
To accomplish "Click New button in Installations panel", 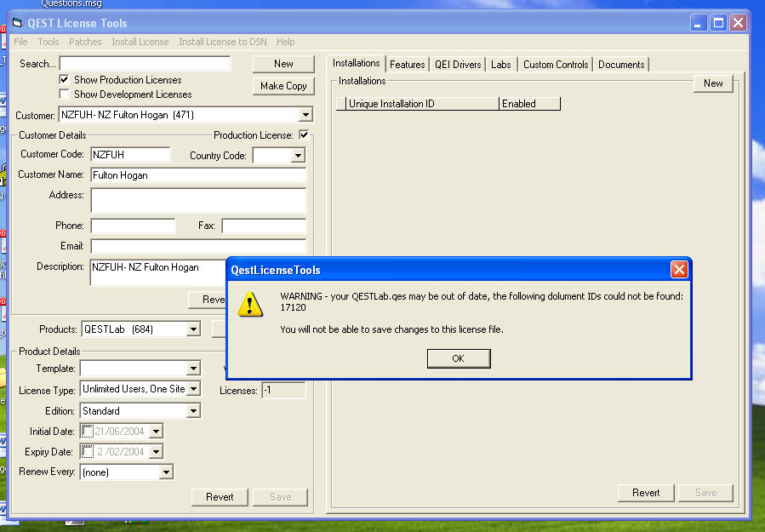I will click(x=713, y=83).
